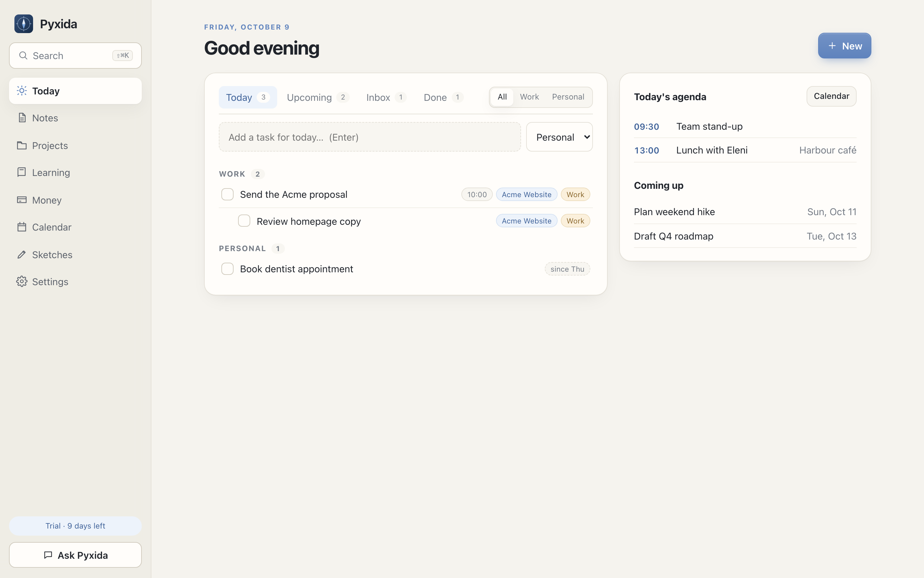Check off Review homepage copy

click(x=244, y=221)
